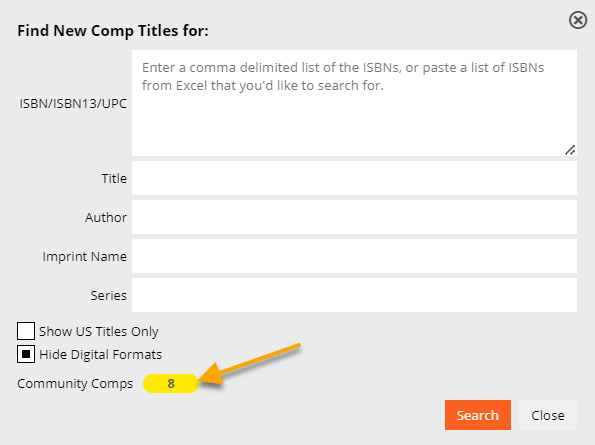Image resolution: width=595 pixels, height=445 pixels.
Task: Click the Community Comps label text
Action: (x=75, y=384)
